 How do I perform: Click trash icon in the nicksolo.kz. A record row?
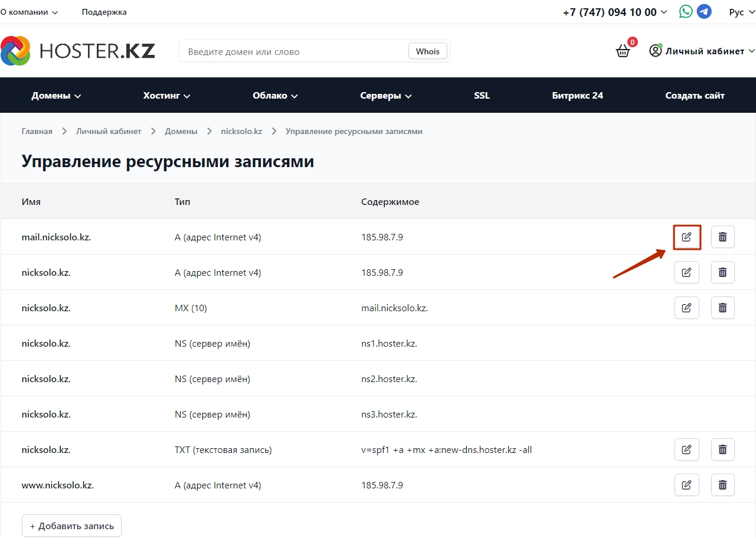click(722, 272)
